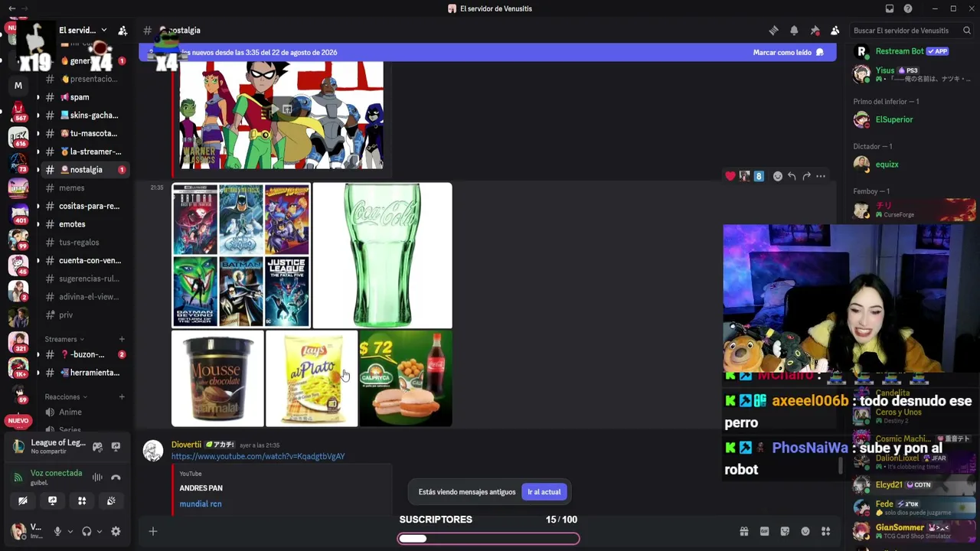Expand threads under tu-mascota channel

pyautogui.click(x=38, y=133)
